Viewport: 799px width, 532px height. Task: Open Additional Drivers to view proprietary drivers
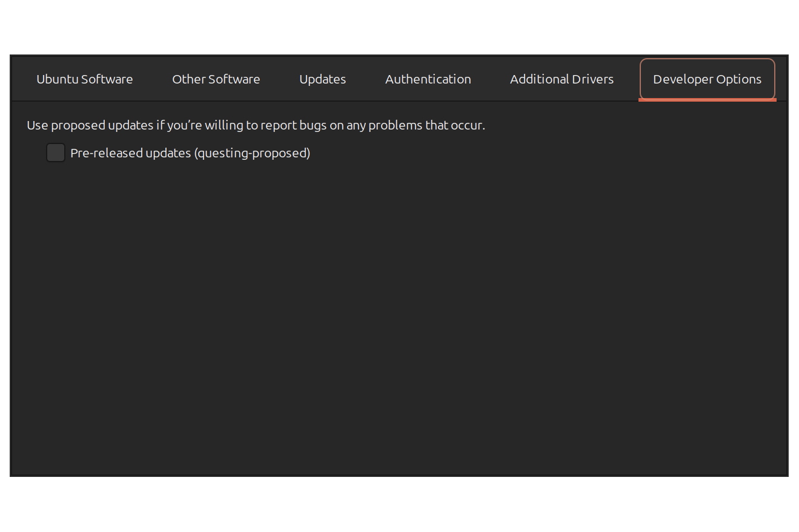[x=562, y=79]
